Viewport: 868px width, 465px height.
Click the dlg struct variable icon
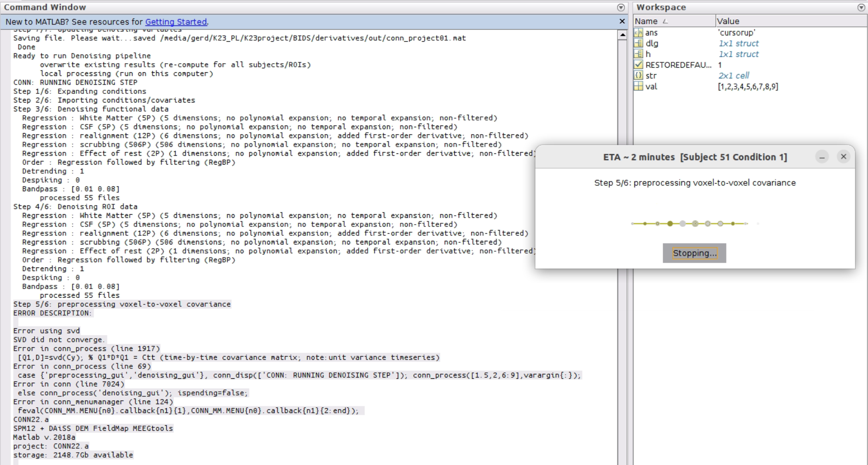pos(638,43)
